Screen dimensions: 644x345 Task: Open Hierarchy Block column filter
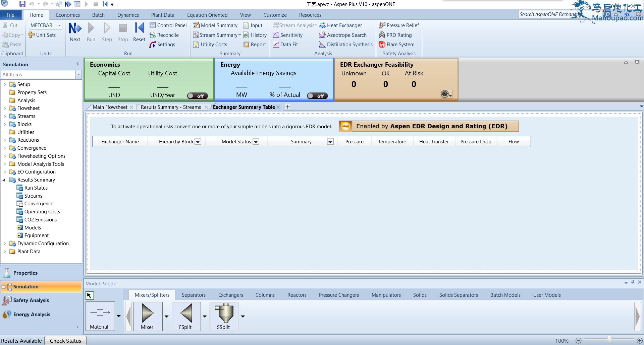pyautogui.click(x=198, y=142)
